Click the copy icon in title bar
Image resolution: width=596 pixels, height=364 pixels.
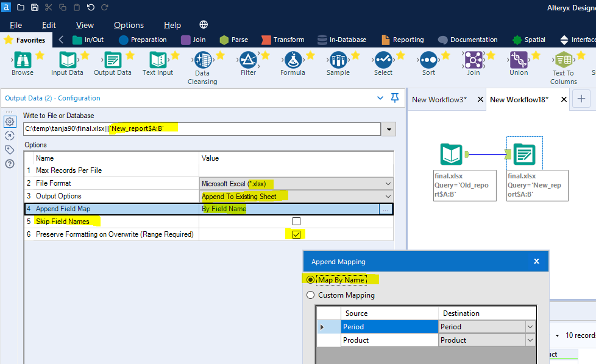point(63,7)
